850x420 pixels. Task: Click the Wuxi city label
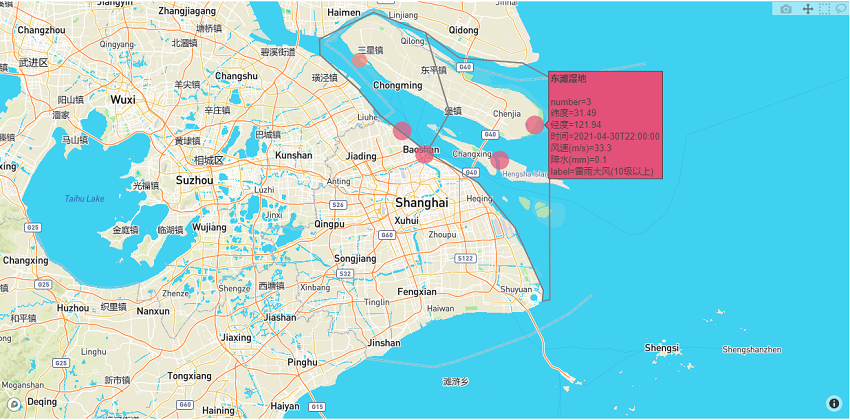tap(123, 100)
